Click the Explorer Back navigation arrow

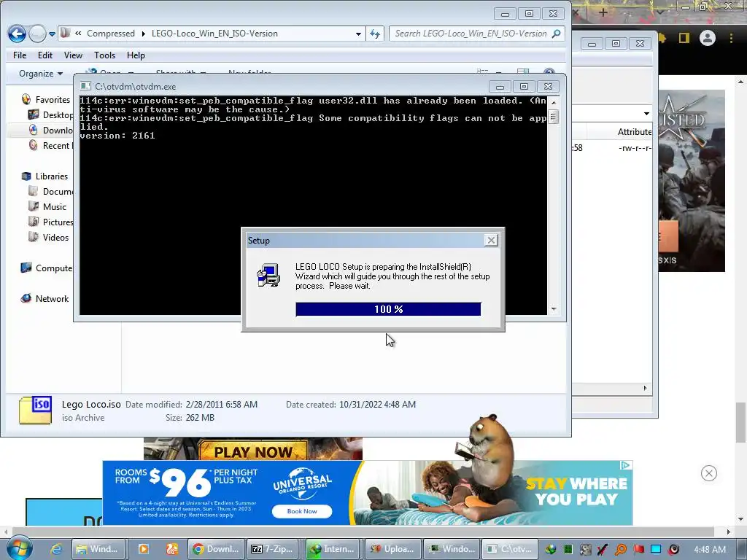18,34
